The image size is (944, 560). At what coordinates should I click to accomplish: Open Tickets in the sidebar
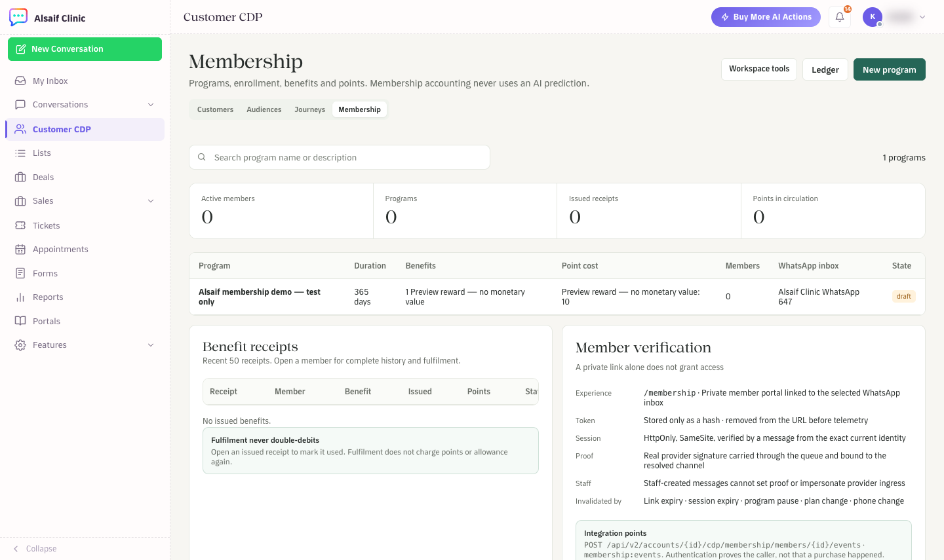pyautogui.click(x=85, y=225)
